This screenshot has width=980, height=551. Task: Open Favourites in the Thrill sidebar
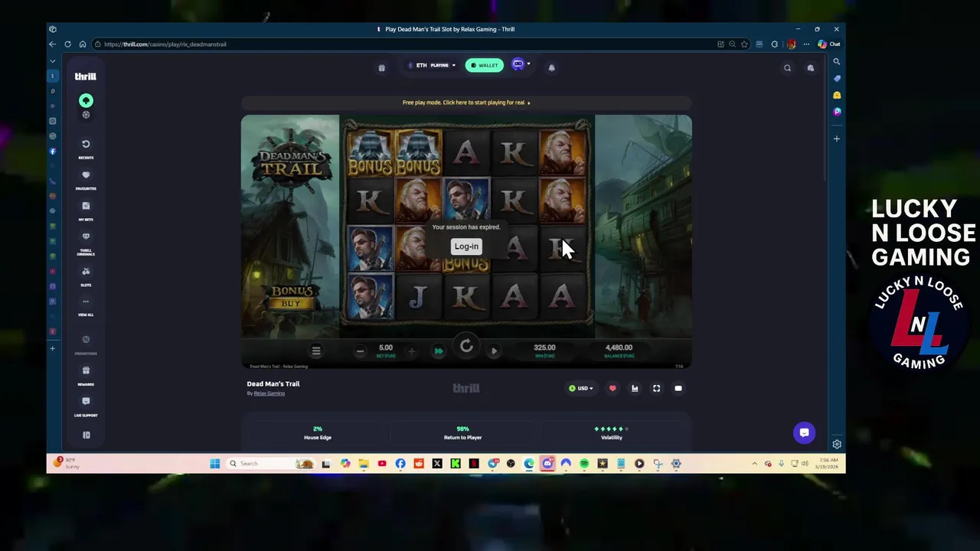coord(86,180)
